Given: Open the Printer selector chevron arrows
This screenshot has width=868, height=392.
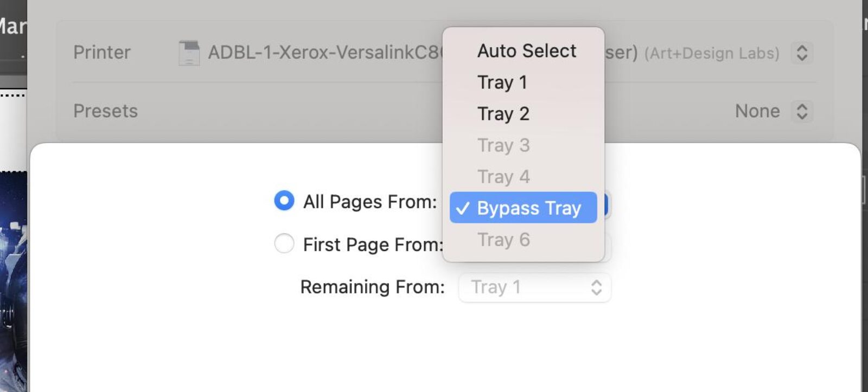Looking at the screenshot, I should click(x=802, y=53).
